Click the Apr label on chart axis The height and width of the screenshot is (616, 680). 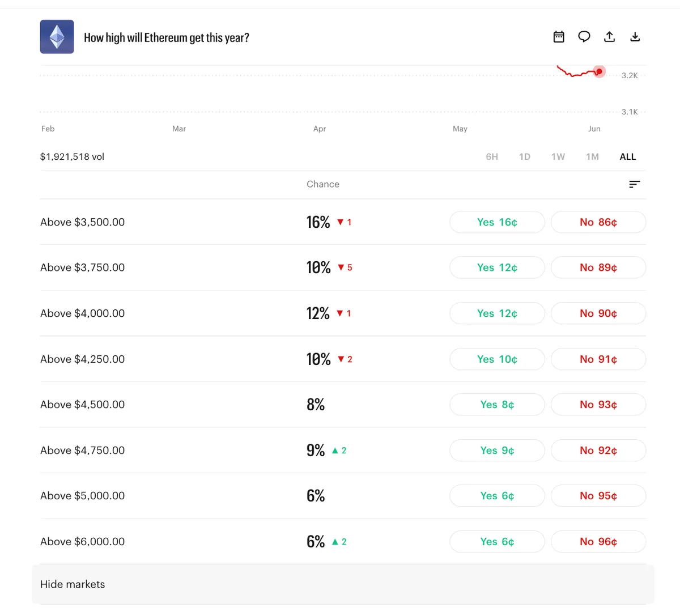(x=320, y=129)
